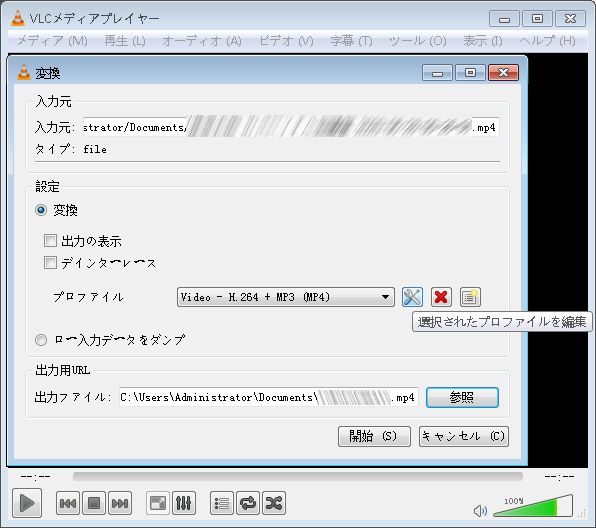596x528 pixels.
Task: Click VLC cone icon in main title bar
Action: point(17,18)
